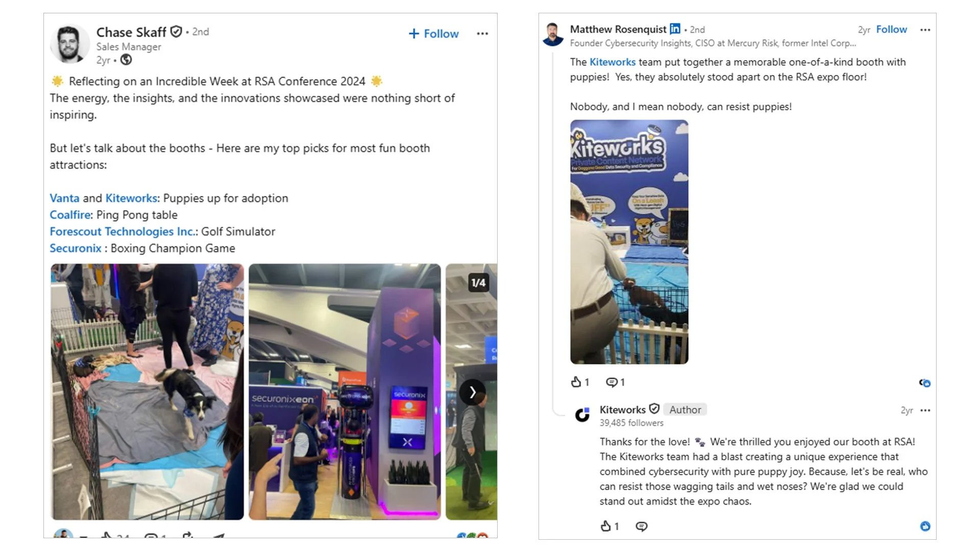980x551 pixels.
Task: Follow Matthew Rosenquist
Action: coord(891,29)
